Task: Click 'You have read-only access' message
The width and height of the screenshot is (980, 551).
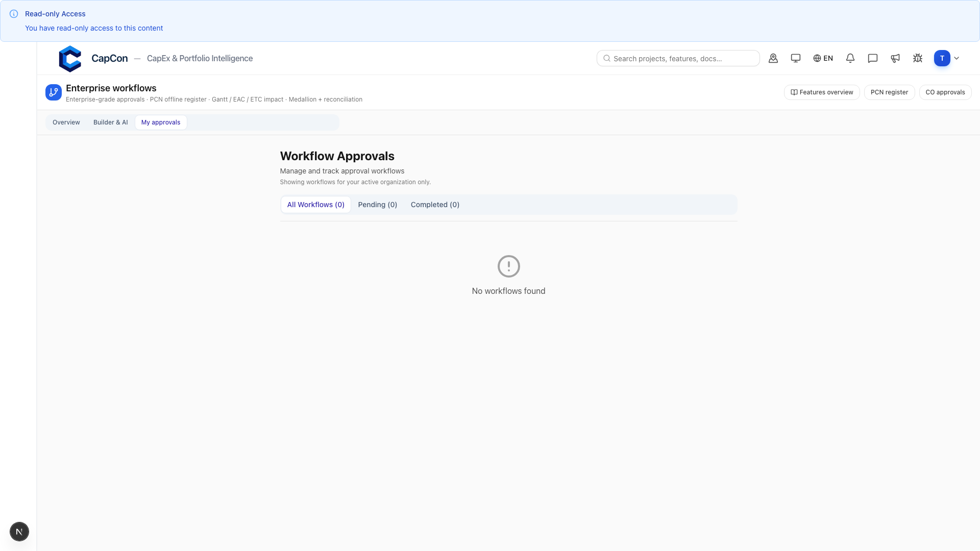Action: 94,28
